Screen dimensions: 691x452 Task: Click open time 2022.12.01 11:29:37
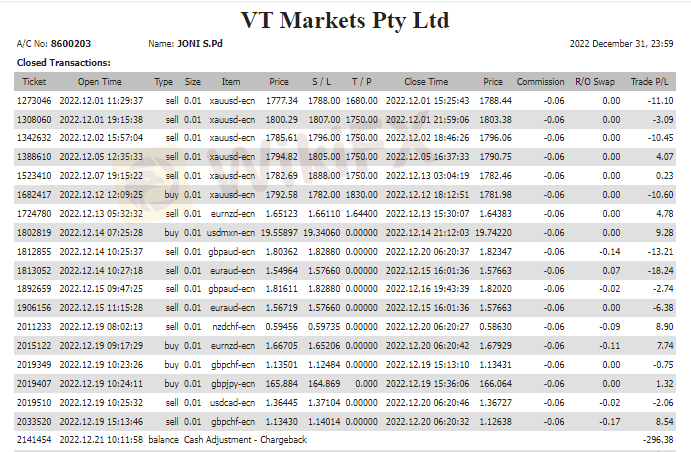point(101,100)
